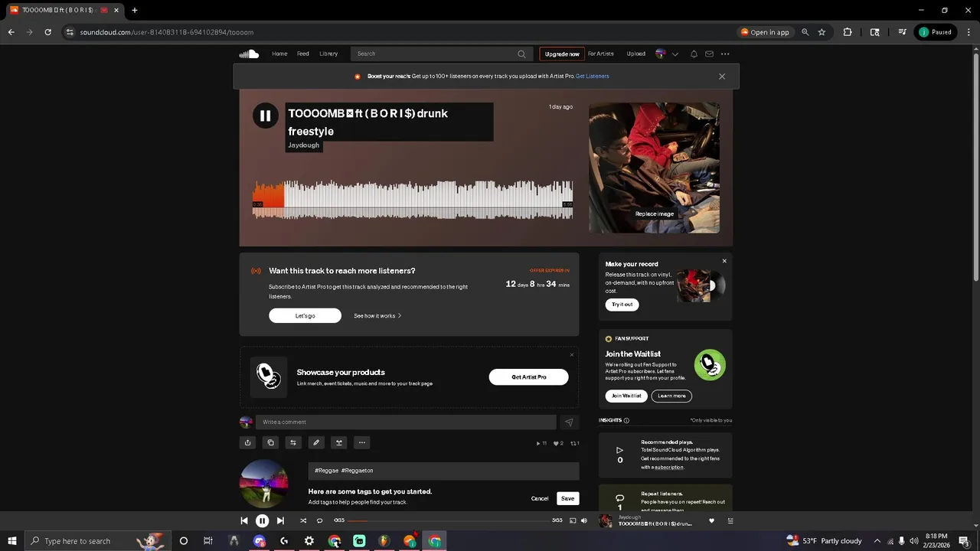Image resolution: width=980 pixels, height=551 pixels.
Task: Send the comment with the paper plane icon
Action: click(569, 422)
